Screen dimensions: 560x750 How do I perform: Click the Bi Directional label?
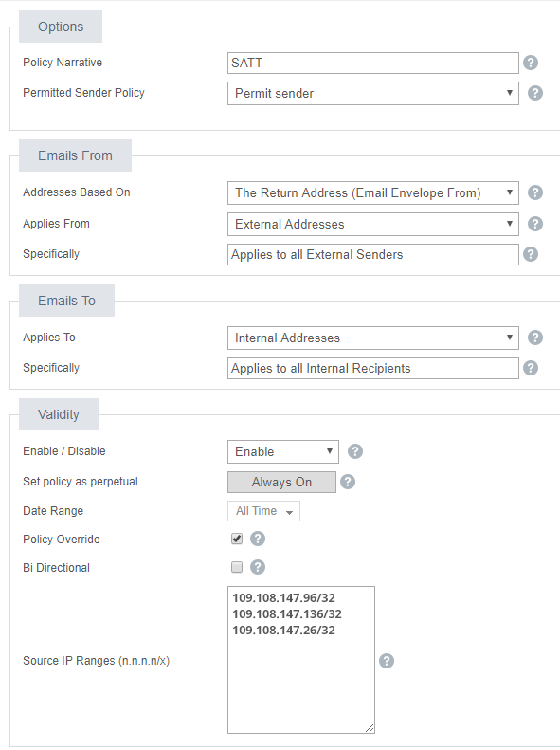coord(57,567)
